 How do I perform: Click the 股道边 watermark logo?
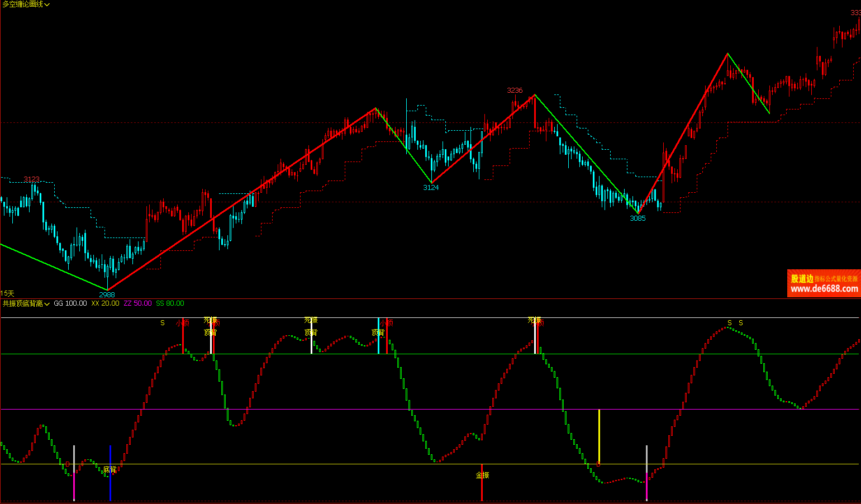coord(802,278)
